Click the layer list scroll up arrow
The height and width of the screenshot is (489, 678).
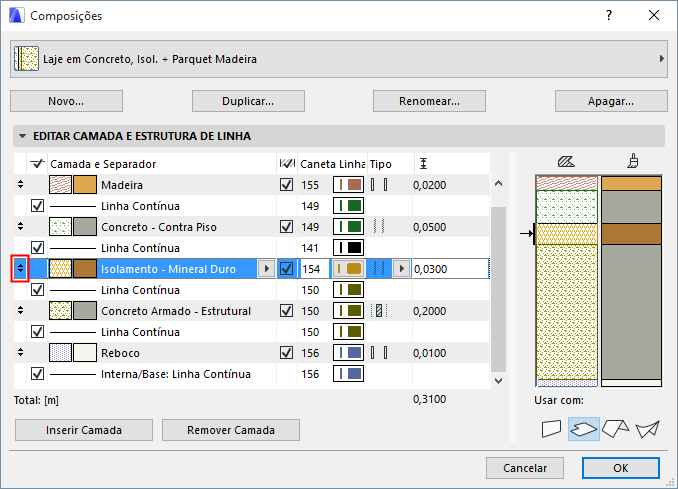[499, 183]
